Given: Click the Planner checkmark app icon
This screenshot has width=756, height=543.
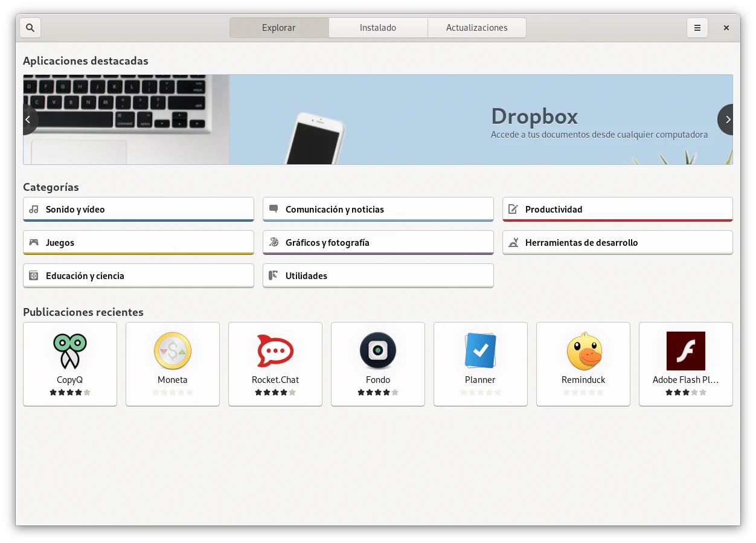Looking at the screenshot, I should tap(481, 351).
